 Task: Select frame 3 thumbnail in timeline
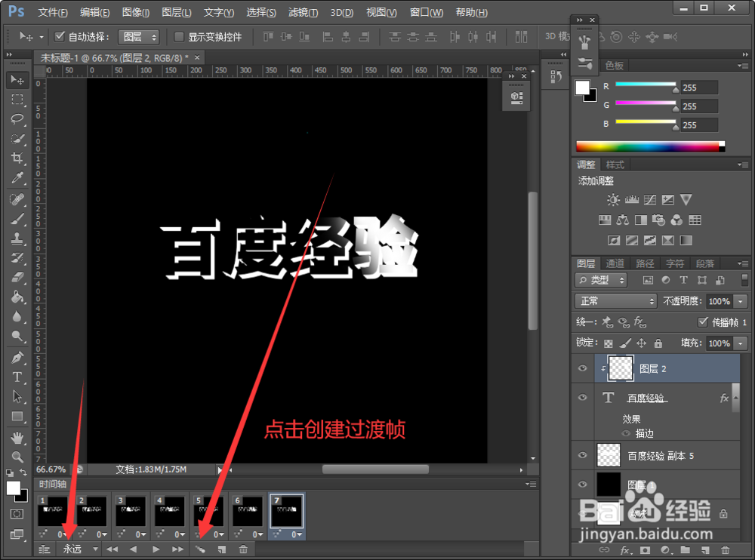[x=130, y=512]
